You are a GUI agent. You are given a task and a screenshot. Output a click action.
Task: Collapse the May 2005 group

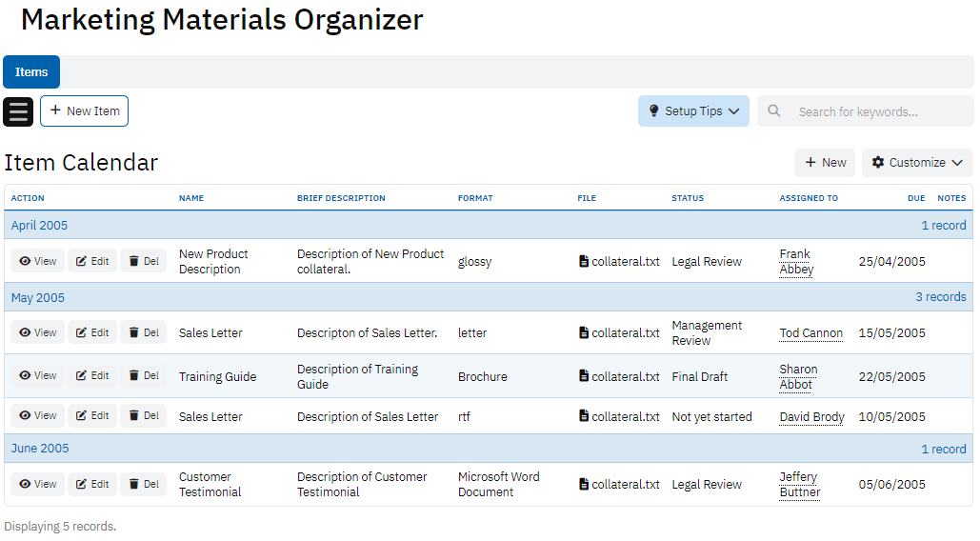tap(38, 297)
